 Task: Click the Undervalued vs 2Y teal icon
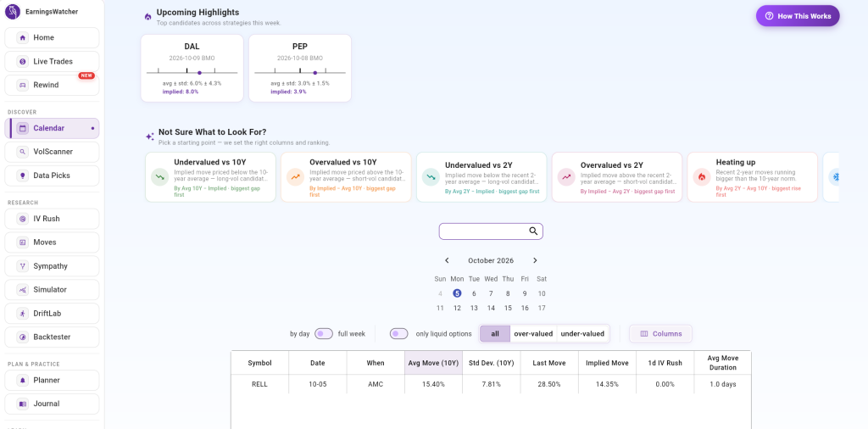pyautogui.click(x=431, y=177)
